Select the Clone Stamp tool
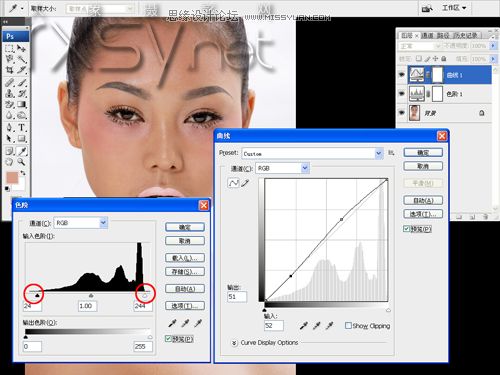The width and height of the screenshot is (500, 375). pyautogui.click(x=10, y=93)
